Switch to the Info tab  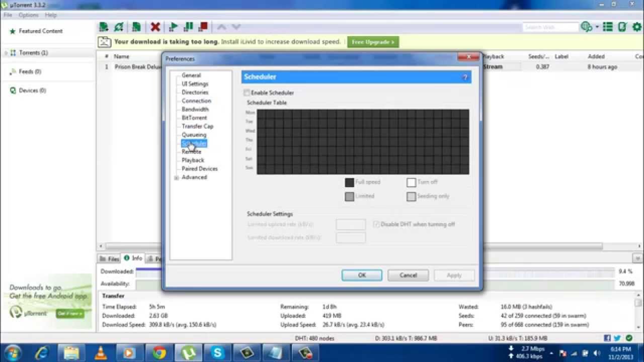coord(133,258)
